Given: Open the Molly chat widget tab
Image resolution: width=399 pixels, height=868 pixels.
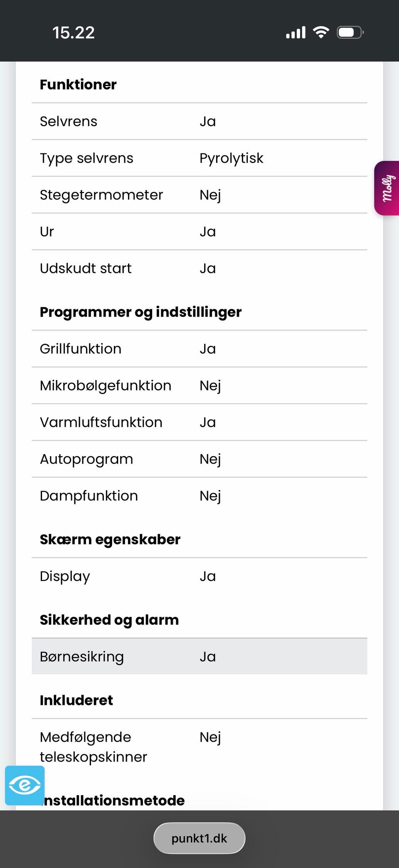Looking at the screenshot, I should click(387, 188).
